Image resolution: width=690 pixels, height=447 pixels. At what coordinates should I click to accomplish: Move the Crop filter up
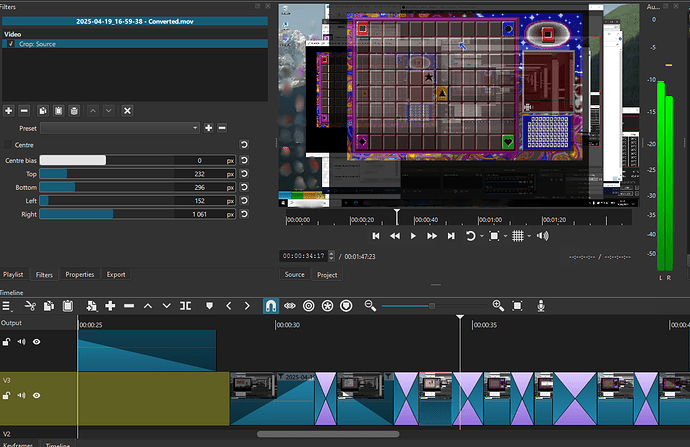[93, 111]
